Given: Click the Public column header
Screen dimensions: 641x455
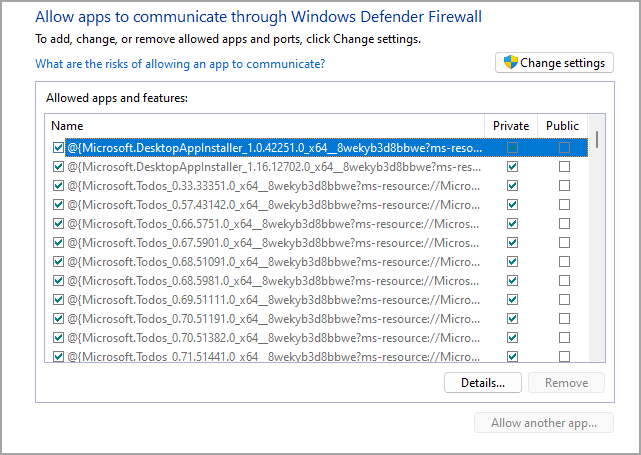Looking at the screenshot, I should 562,126.
